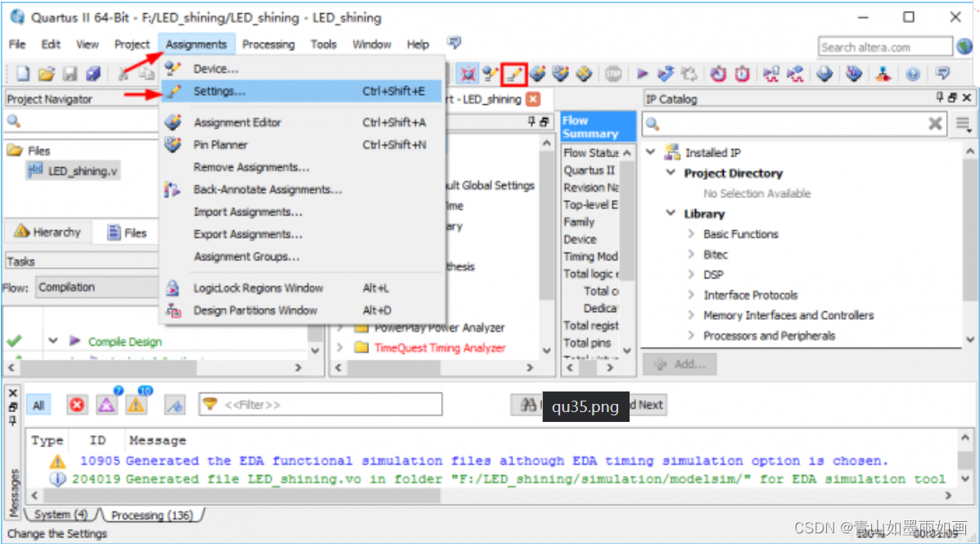The width and height of the screenshot is (980, 544).
Task: Open the Settings dialog via the highlighted pencil icon
Action: (513, 74)
